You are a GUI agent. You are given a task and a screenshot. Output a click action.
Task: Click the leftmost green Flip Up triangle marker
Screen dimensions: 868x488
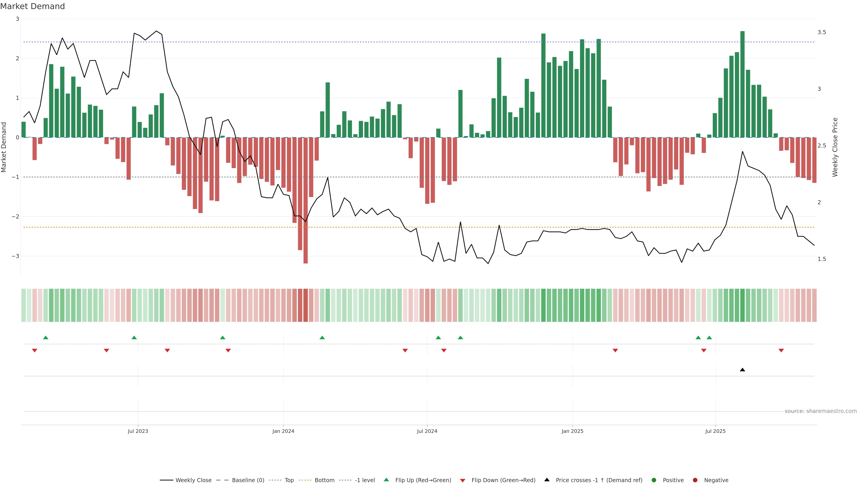[46, 338]
